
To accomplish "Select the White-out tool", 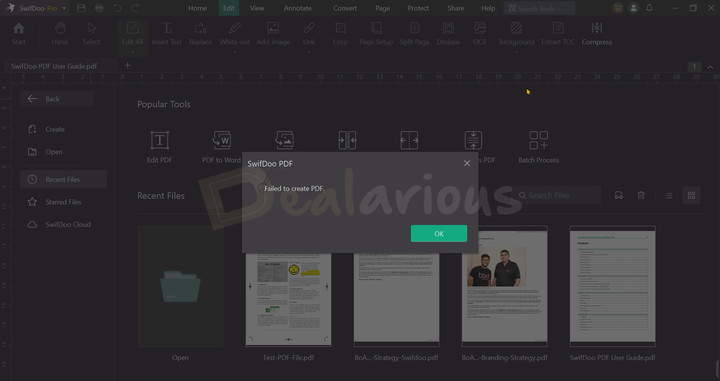I will point(235,34).
